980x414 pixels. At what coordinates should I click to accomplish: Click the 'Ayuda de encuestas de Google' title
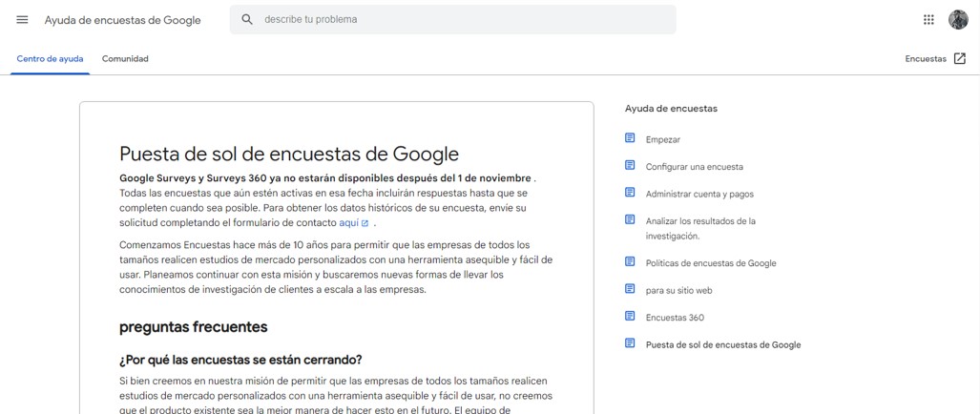[x=122, y=20]
